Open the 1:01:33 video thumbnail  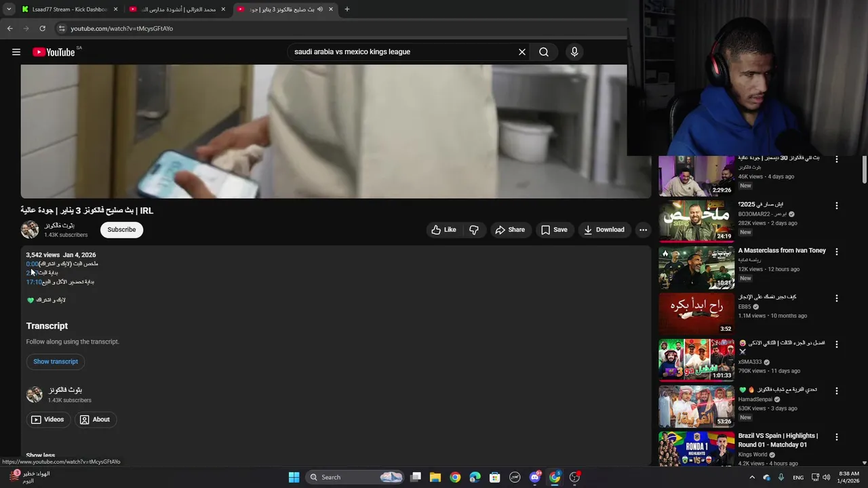(x=696, y=360)
